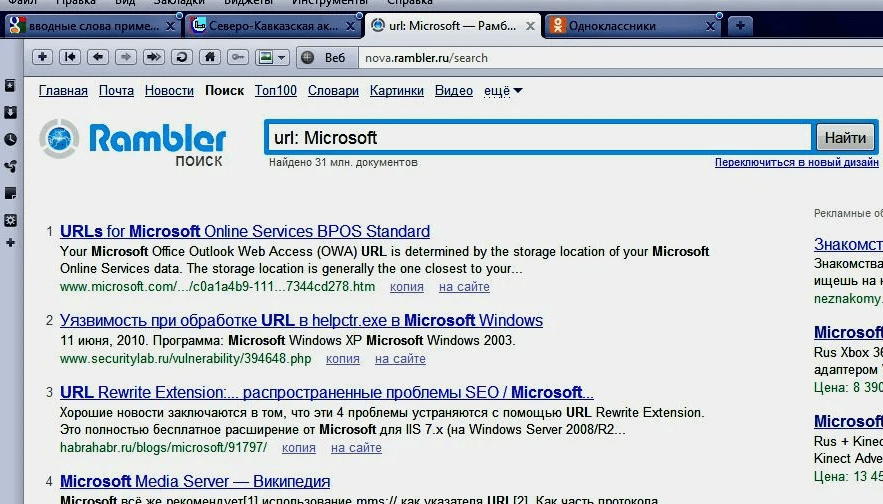
Task: Open the Закладки menu
Action: 179,2
